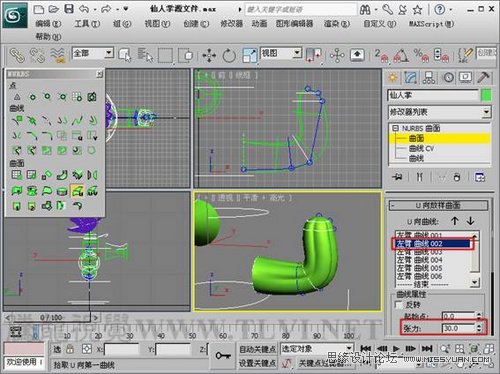
Task: Select Create U Loft Surface tool in NURBS toolbox
Action: point(77,191)
